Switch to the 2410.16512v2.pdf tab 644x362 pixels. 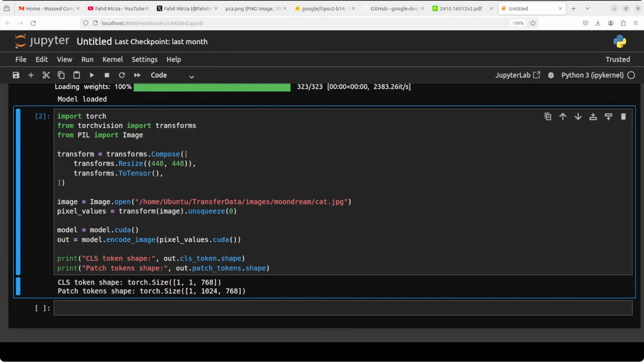460,9
